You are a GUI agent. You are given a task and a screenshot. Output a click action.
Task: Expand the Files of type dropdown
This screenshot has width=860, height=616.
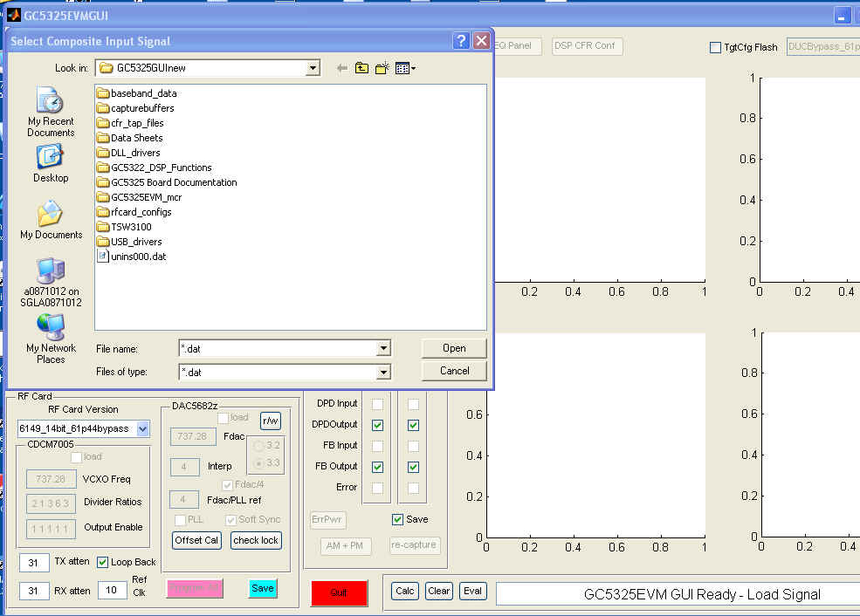pos(383,372)
